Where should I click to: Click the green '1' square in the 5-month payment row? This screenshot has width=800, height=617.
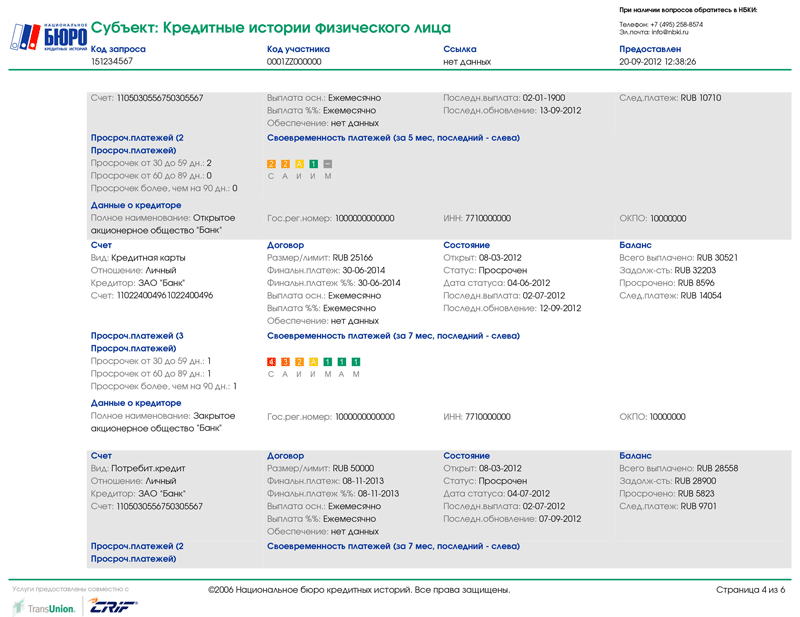click(314, 164)
